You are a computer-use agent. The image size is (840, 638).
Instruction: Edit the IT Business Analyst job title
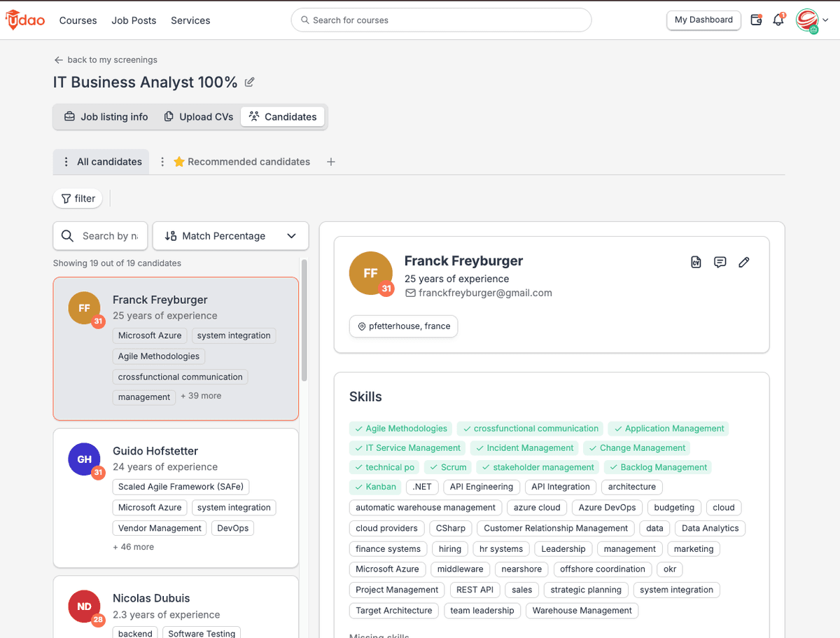tap(249, 82)
